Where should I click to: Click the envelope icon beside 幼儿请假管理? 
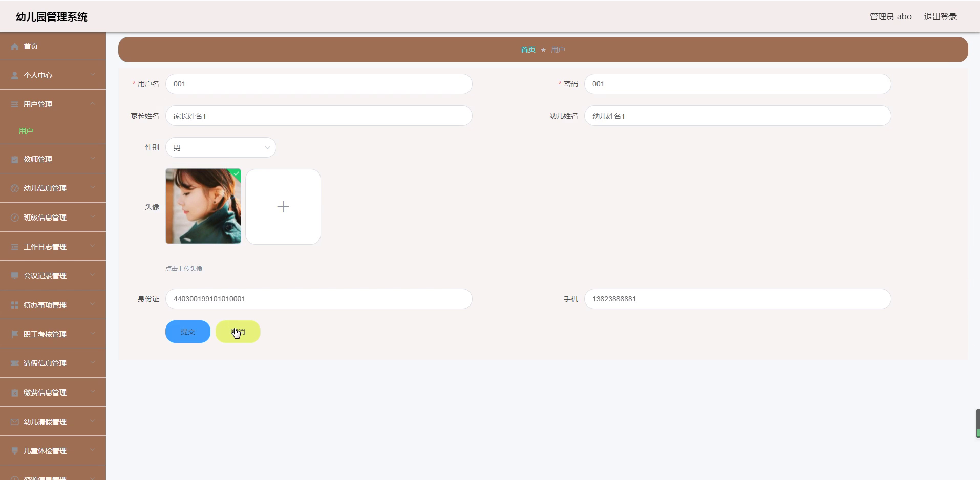pyautogui.click(x=15, y=422)
